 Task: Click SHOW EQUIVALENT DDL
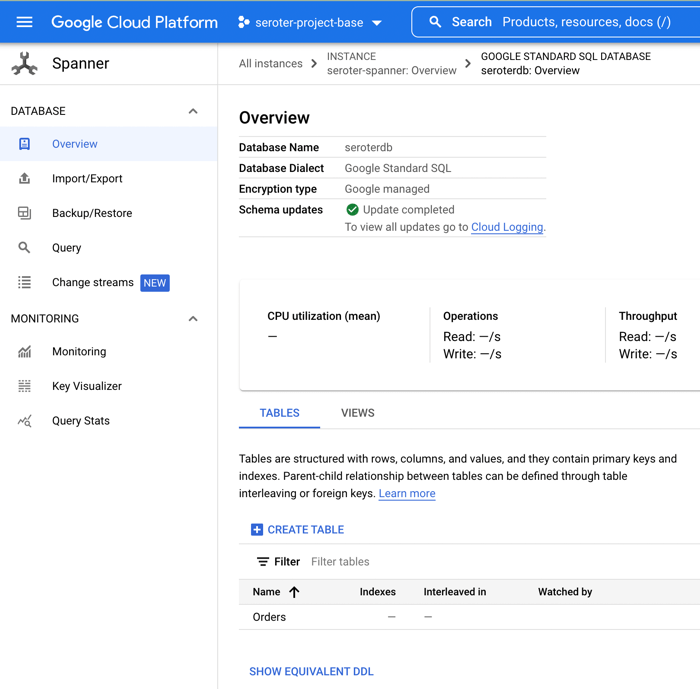coord(311,672)
